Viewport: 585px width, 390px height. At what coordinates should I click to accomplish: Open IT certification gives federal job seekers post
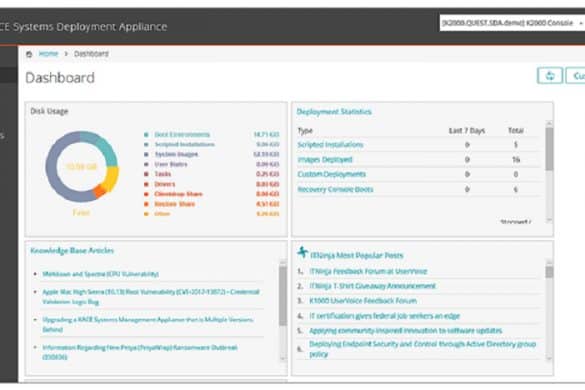coord(384,316)
